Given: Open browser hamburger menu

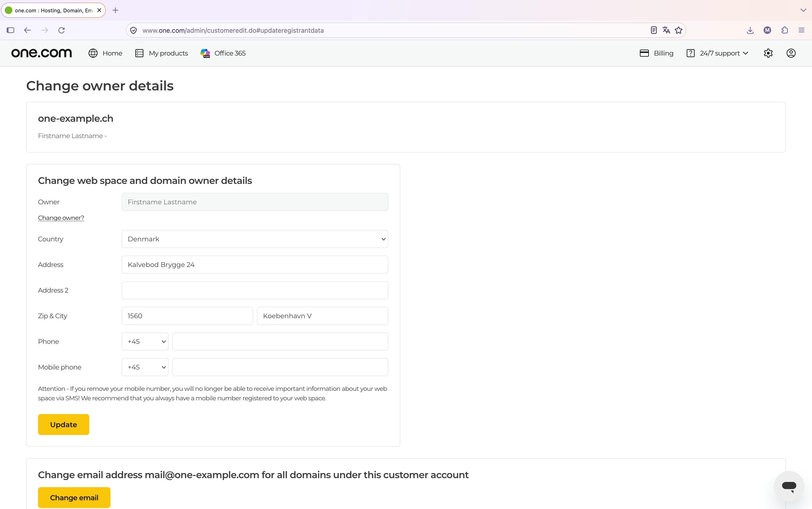Looking at the screenshot, I should (x=801, y=30).
